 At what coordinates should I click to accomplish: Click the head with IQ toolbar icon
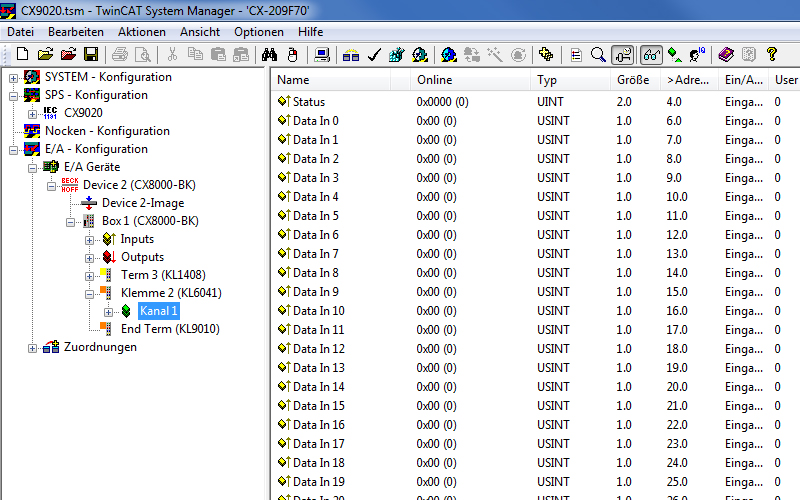[697, 54]
